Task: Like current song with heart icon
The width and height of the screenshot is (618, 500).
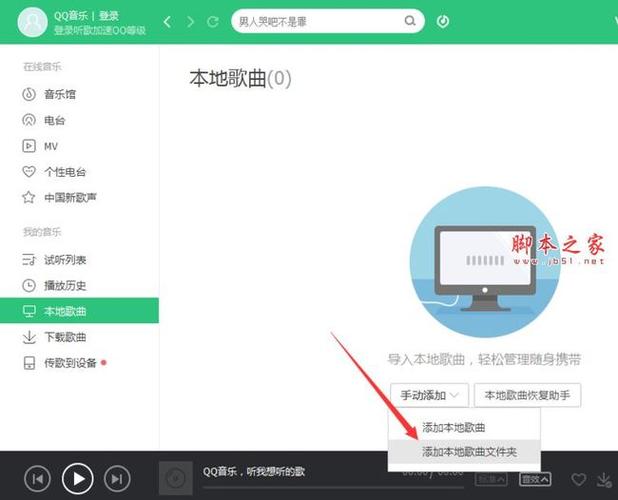Action: [579, 479]
